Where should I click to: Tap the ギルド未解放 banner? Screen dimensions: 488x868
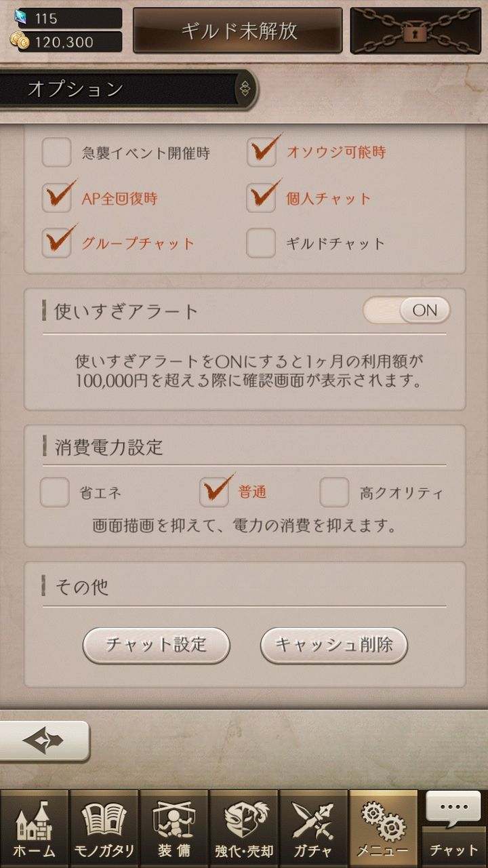(x=238, y=31)
